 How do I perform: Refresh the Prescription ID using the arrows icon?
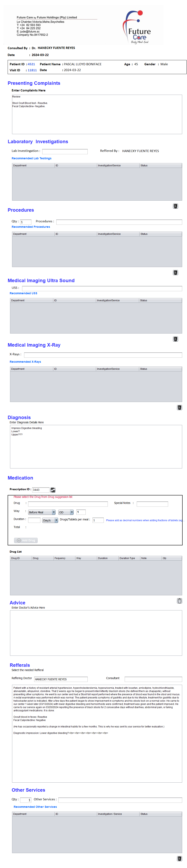(53, 490)
